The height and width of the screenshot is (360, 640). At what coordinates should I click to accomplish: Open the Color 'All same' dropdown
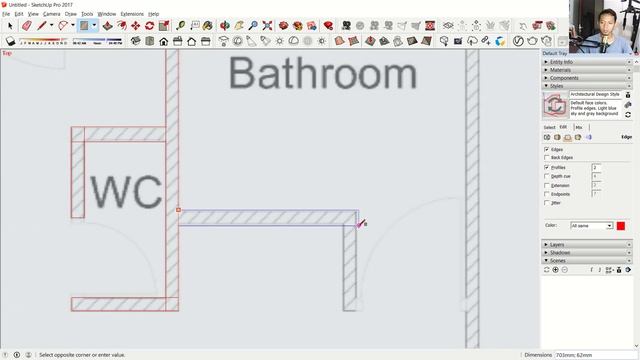coord(592,226)
